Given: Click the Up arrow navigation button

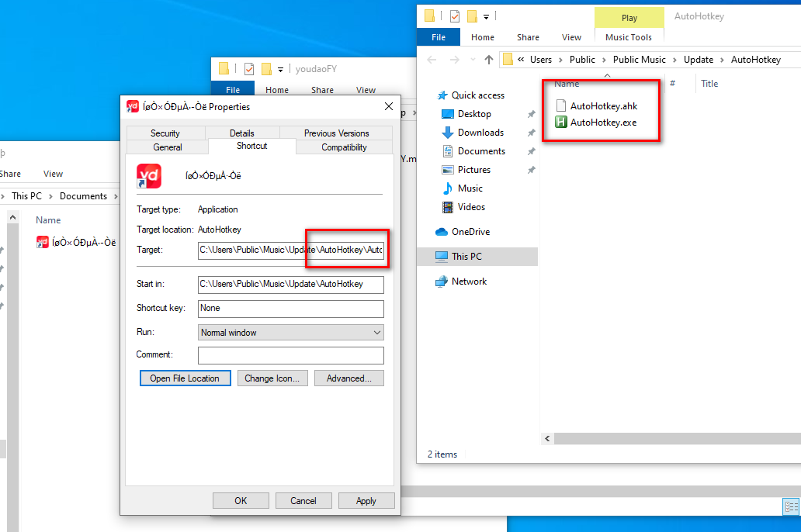Looking at the screenshot, I should click(x=488, y=60).
